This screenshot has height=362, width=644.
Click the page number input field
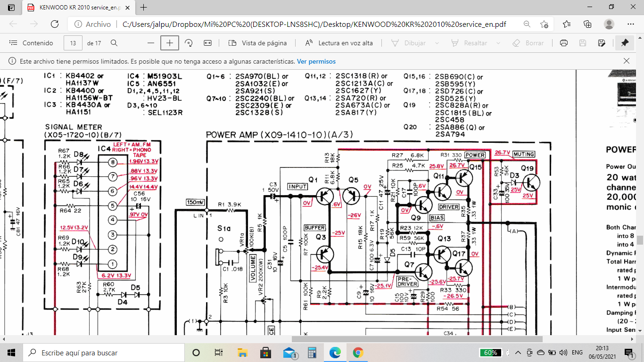coord(73,43)
